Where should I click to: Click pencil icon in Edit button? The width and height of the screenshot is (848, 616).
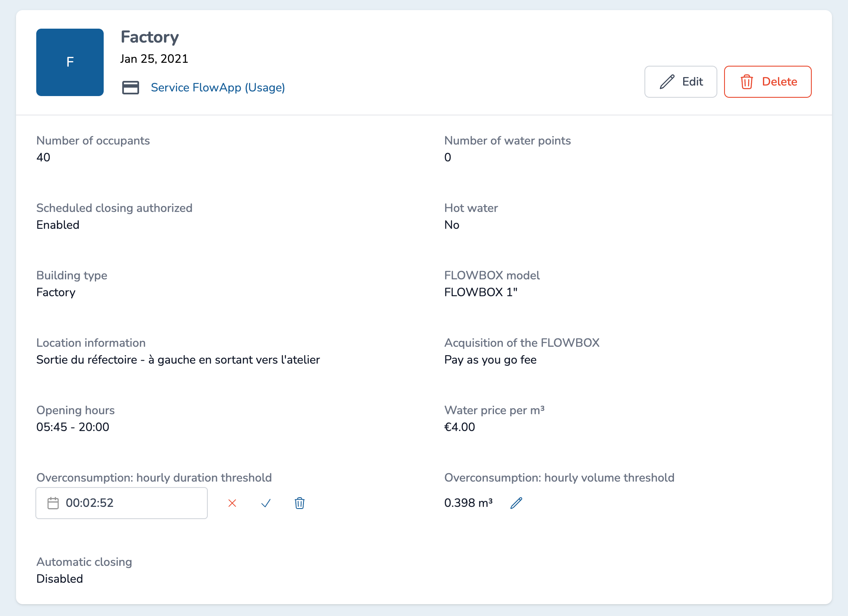(x=667, y=82)
